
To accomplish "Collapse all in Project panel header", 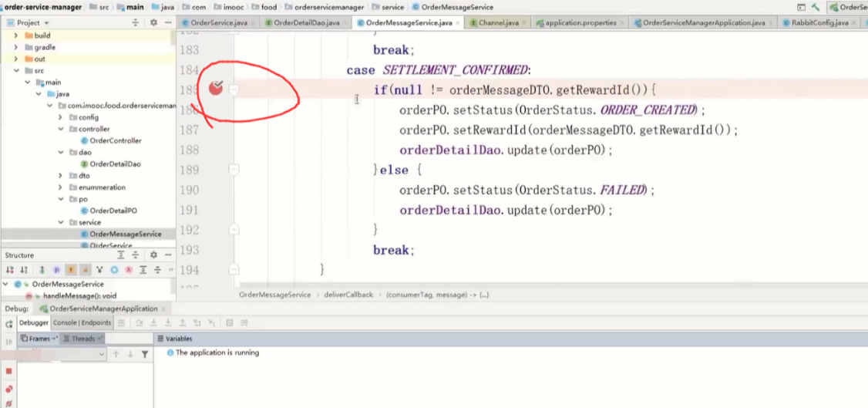I will (135, 22).
